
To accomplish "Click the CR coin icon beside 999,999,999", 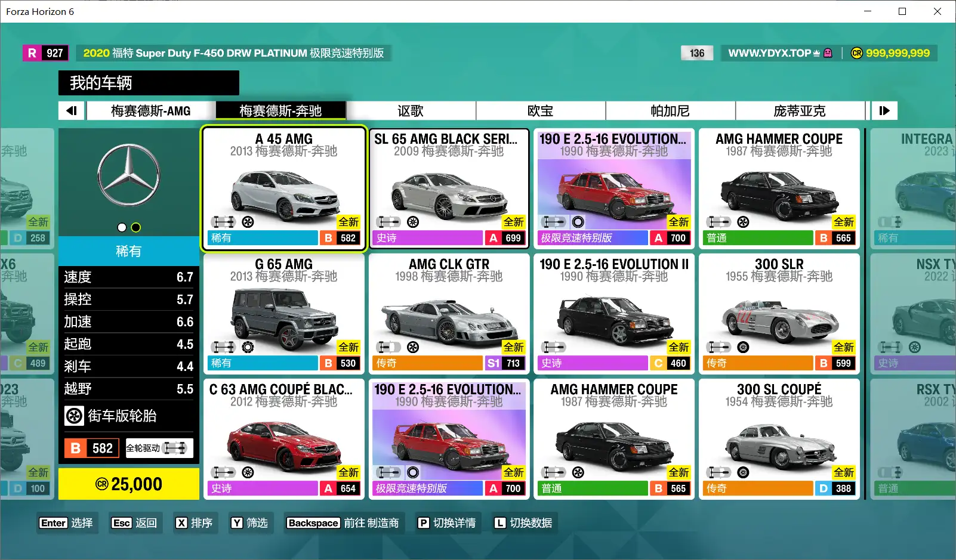I will 857,53.
